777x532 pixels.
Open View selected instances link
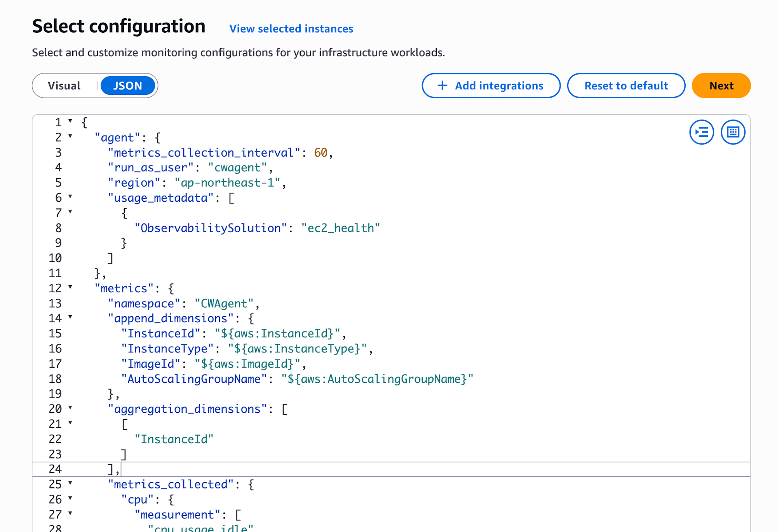pos(291,29)
